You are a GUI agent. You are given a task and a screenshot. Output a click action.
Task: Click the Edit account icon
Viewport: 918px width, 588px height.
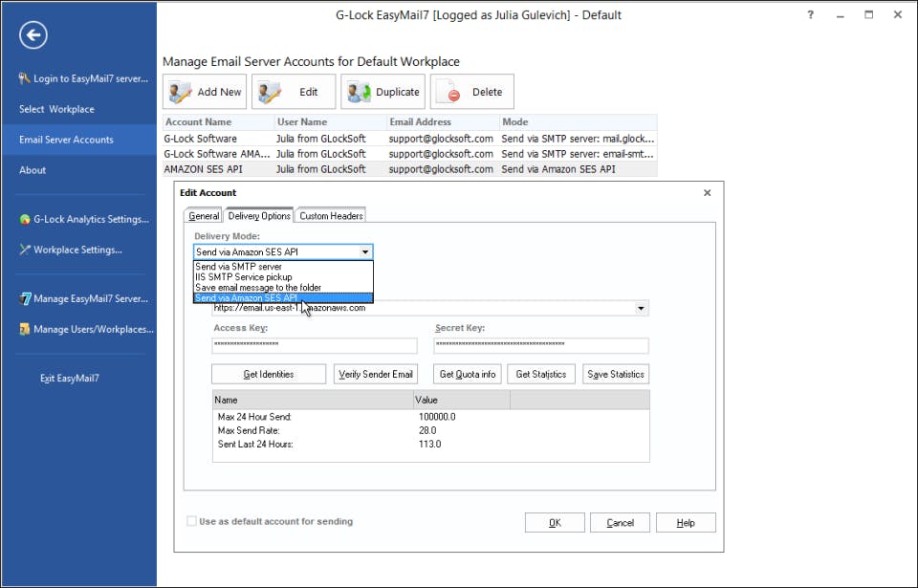point(270,92)
